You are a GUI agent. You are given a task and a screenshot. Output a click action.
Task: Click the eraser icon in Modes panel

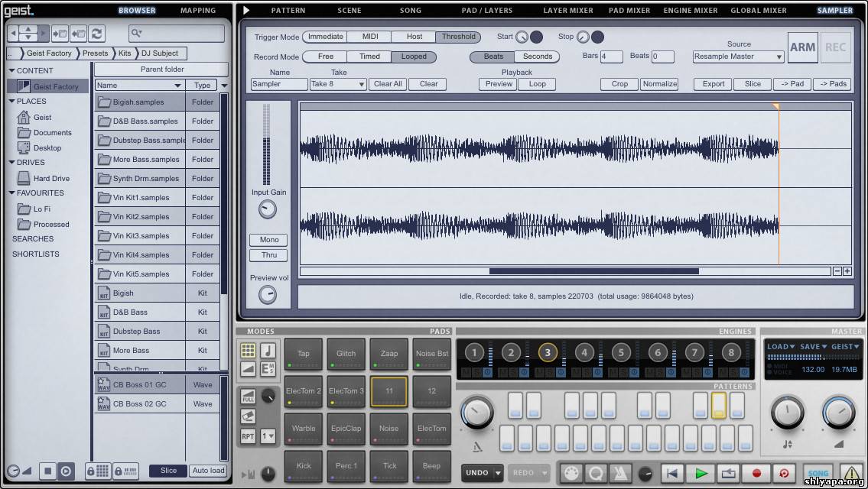[248, 416]
